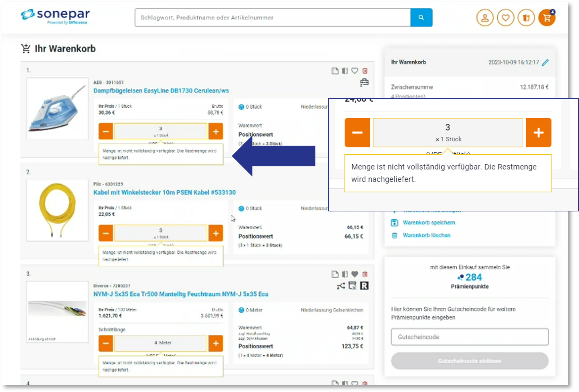Open the yellow coiled cable product image
The height and width of the screenshot is (392, 579).
pyautogui.click(x=57, y=210)
